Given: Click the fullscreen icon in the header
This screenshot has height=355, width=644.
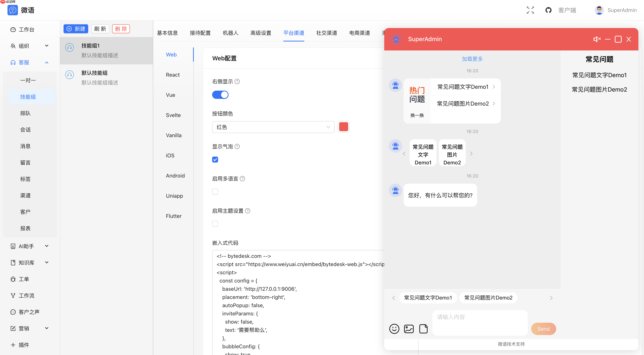Looking at the screenshot, I should (530, 10).
